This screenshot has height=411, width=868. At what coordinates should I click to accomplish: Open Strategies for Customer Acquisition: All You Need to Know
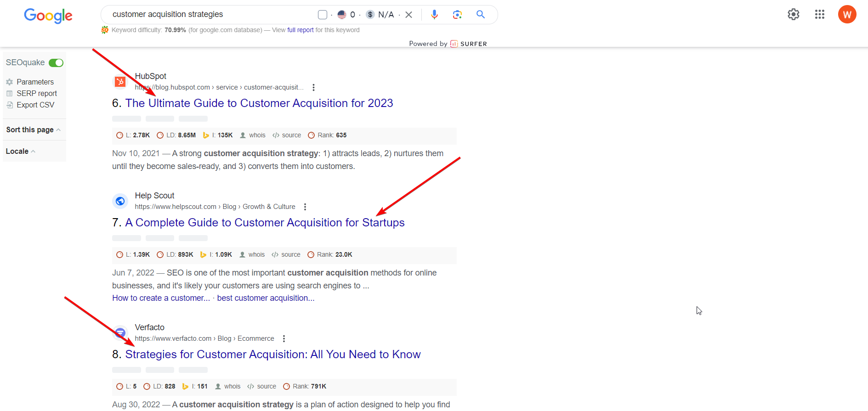(273, 355)
